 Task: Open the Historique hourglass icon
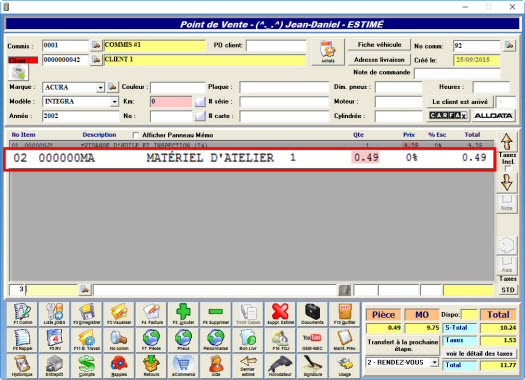22,366
